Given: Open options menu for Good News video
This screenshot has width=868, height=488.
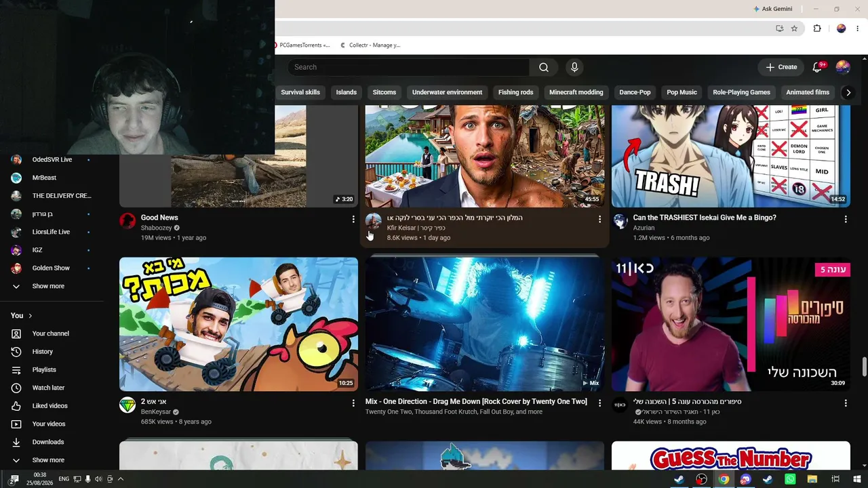Looking at the screenshot, I should click(353, 219).
